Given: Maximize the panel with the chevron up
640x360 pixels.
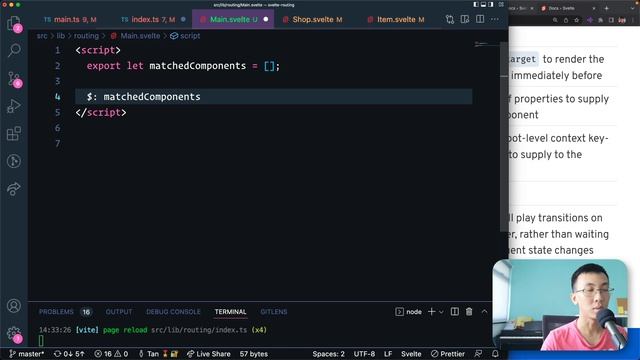Looking at the screenshot, I should click(x=484, y=312).
